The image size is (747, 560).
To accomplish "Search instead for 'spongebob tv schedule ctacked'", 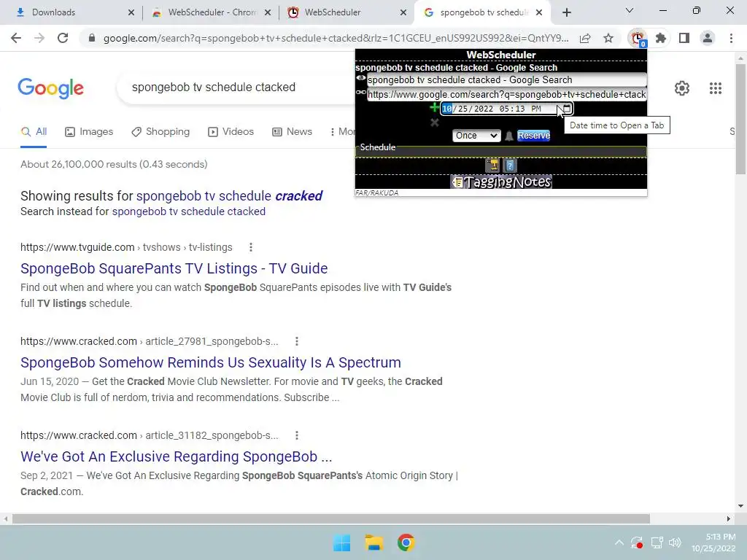I will point(189,211).
